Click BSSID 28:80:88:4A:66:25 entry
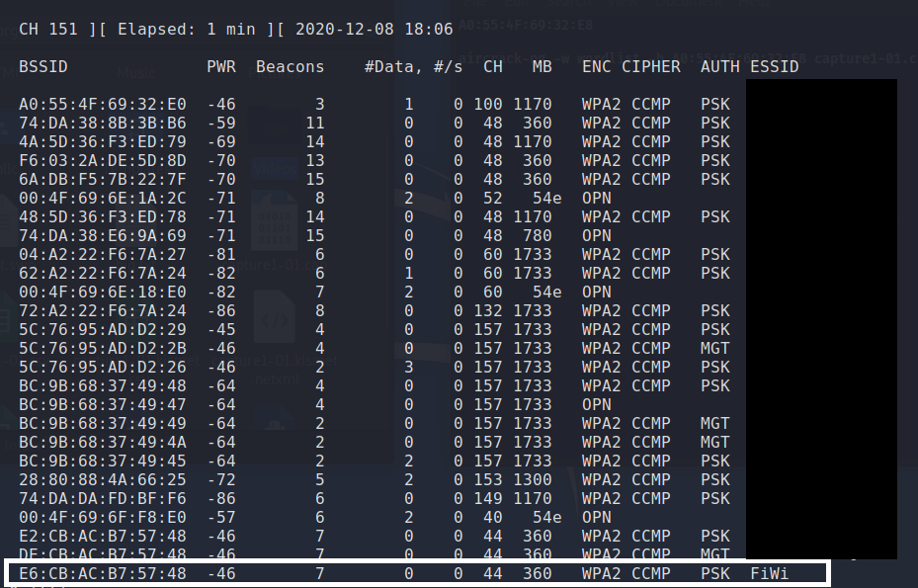The height and width of the screenshot is (588, 918). pos(103,479)
